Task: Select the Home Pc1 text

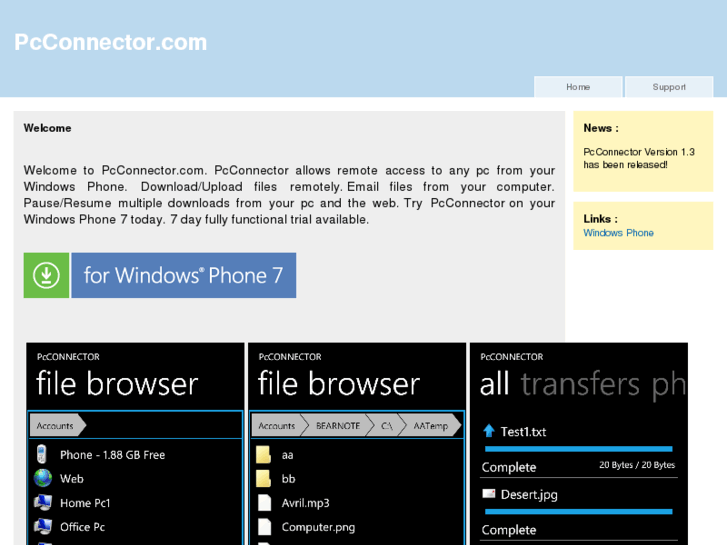Action: point(85,503)
